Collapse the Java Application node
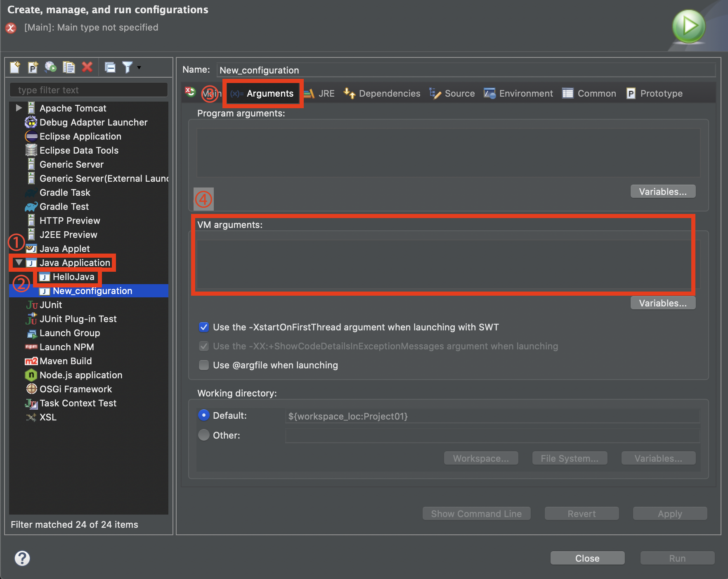This screenshot has width=728, height=579. click(19, 262)
